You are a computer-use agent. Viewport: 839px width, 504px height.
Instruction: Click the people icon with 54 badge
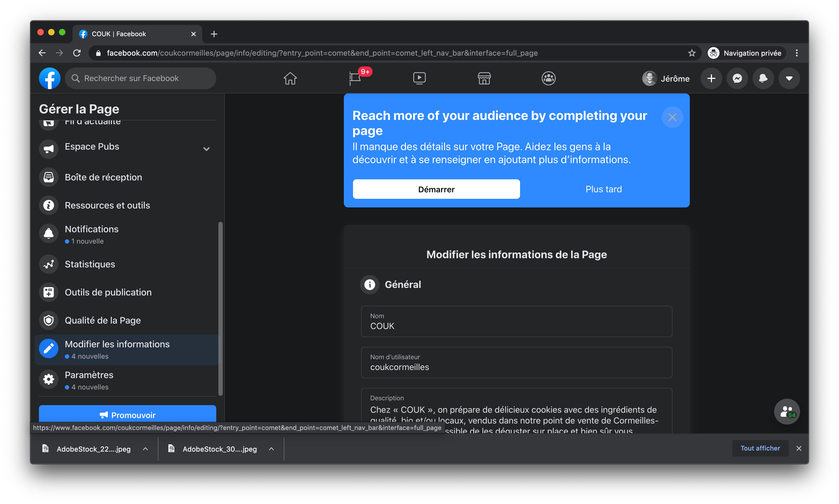click(x=787, y=412)
